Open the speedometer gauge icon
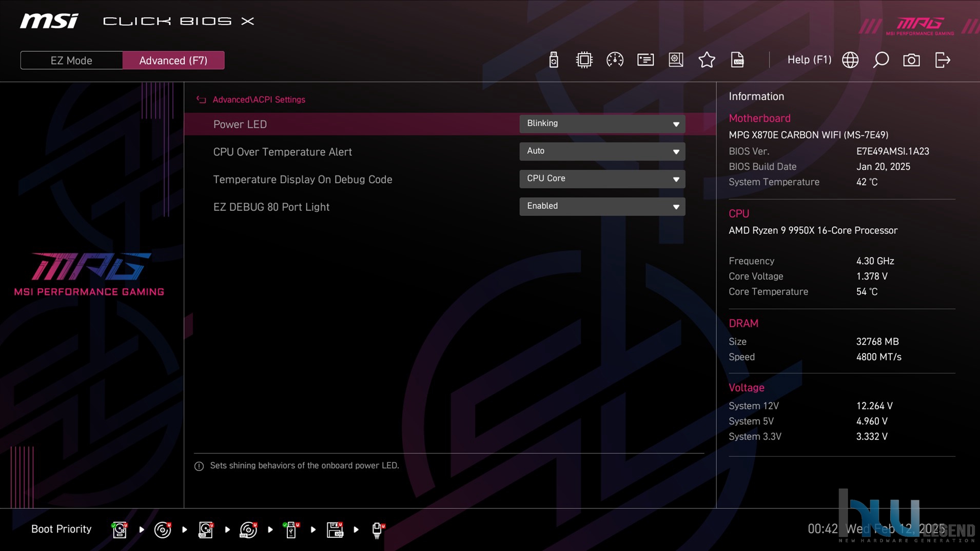 [615, 60]
